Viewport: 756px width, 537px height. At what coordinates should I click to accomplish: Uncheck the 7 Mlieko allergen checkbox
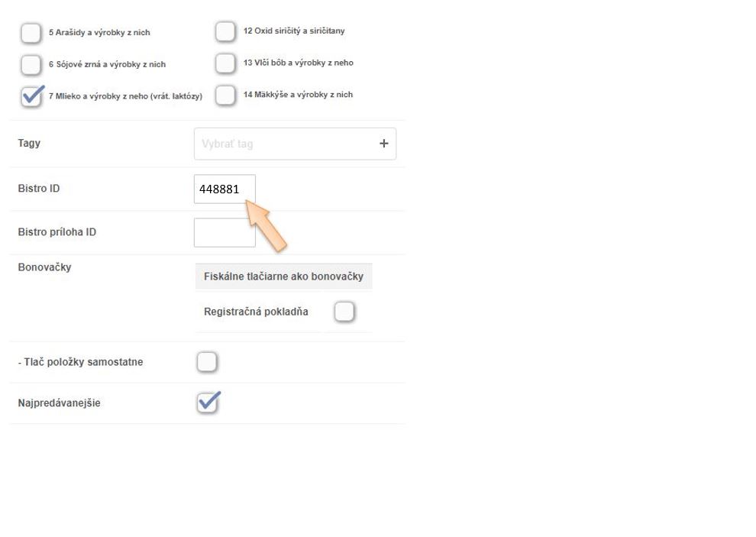click(31, 96)
